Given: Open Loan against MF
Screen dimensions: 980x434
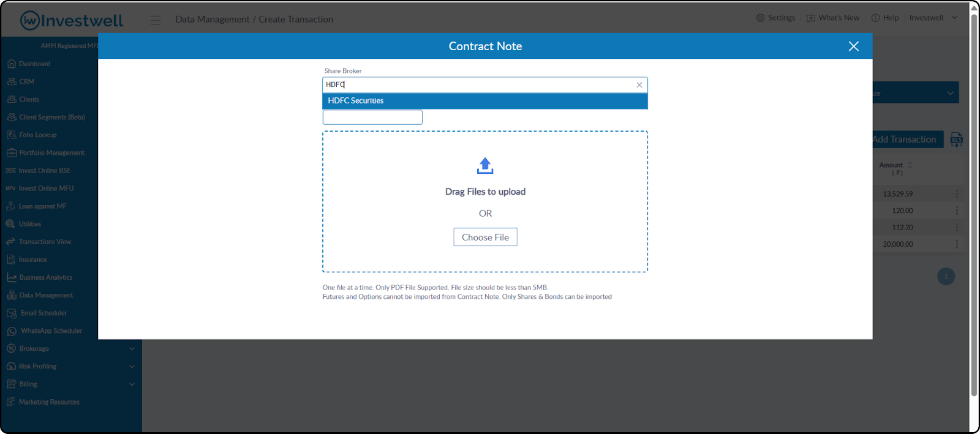Looking at the screenshot, I should [x=42, y=206].
